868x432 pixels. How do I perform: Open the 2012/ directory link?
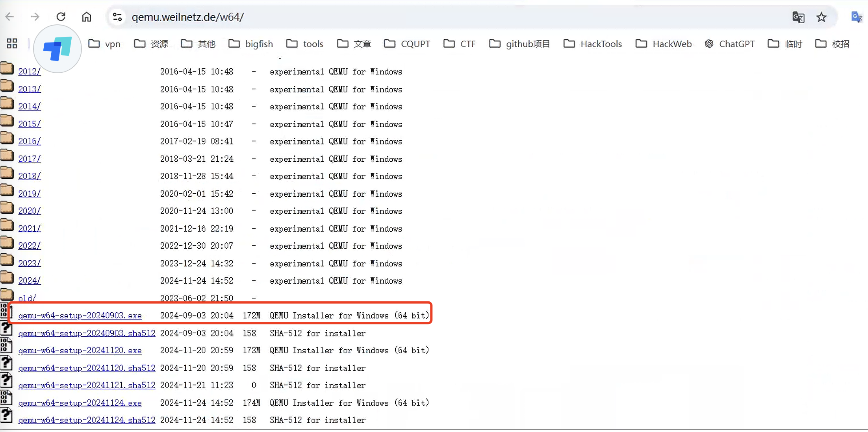30,72
